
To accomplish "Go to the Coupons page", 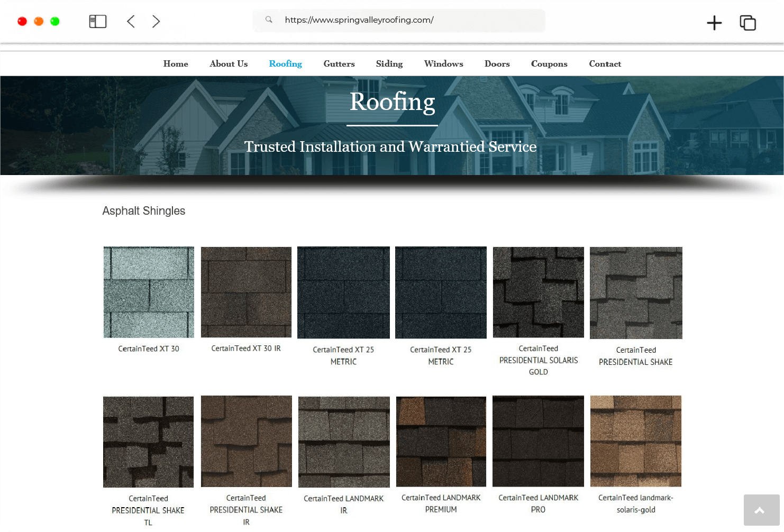I will (549, 64).
